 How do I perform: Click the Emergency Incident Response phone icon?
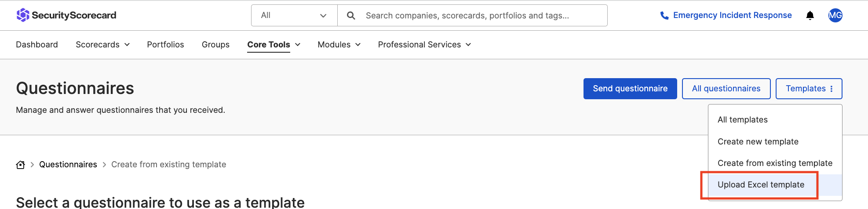click(x=664, y=16)
